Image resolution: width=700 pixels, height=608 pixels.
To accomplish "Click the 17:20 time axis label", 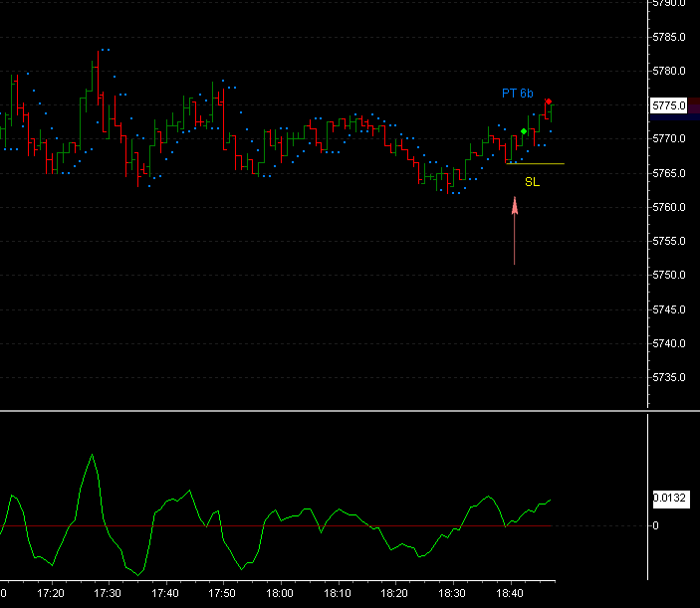I will coord(51,593).
